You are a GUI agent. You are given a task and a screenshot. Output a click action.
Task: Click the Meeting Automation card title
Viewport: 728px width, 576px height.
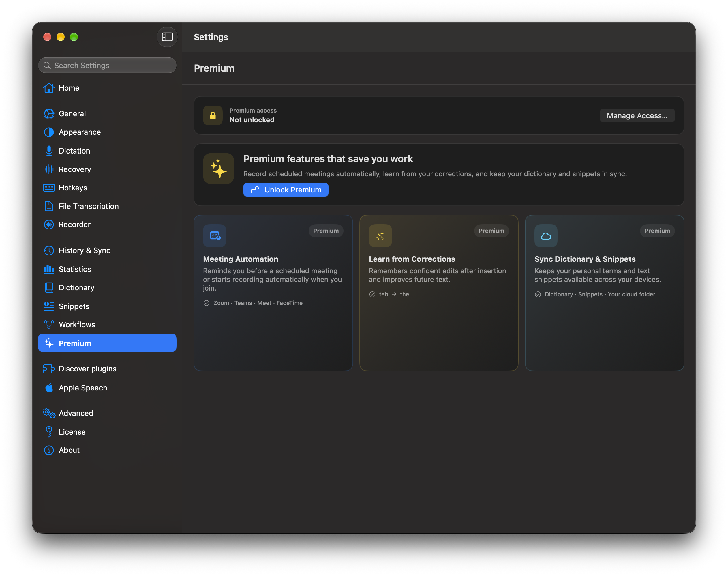pyautogui.click(x=241, y=259)
